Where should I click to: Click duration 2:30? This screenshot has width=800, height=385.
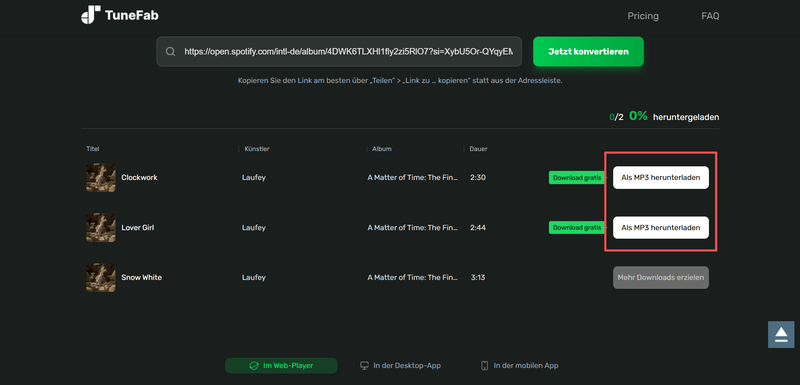478,177
